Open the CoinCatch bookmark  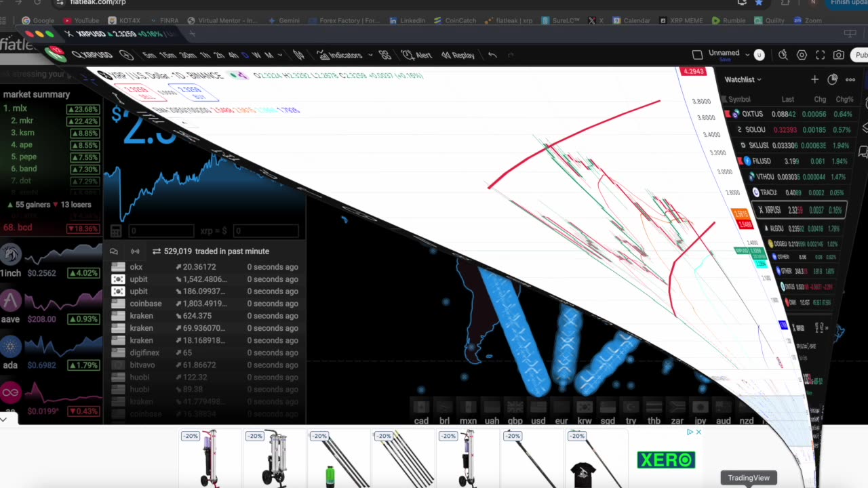click(x=454, y=20)
